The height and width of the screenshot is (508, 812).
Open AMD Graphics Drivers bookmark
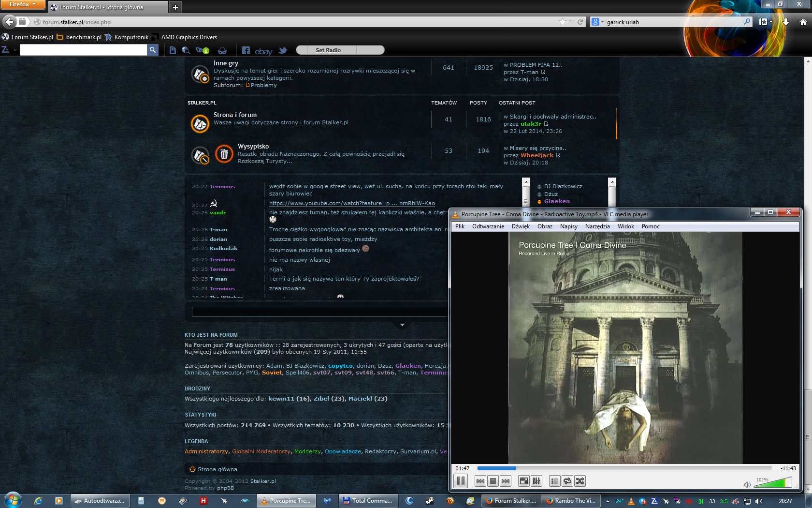pyautogui.click(x=185, y=37)
